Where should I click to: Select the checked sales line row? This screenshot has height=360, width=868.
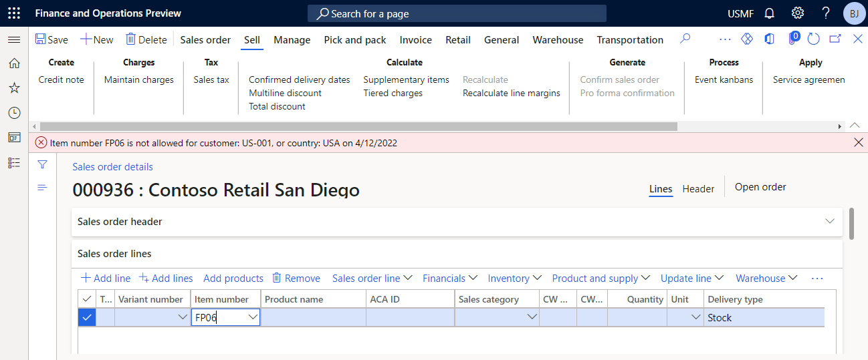tap(87, 318)
